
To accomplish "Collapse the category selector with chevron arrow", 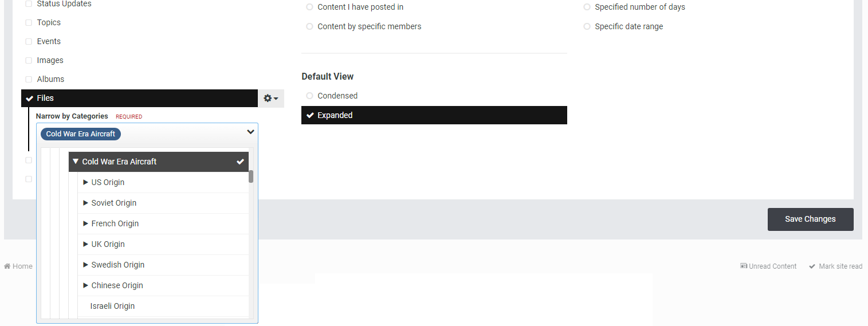I will 250,132.
